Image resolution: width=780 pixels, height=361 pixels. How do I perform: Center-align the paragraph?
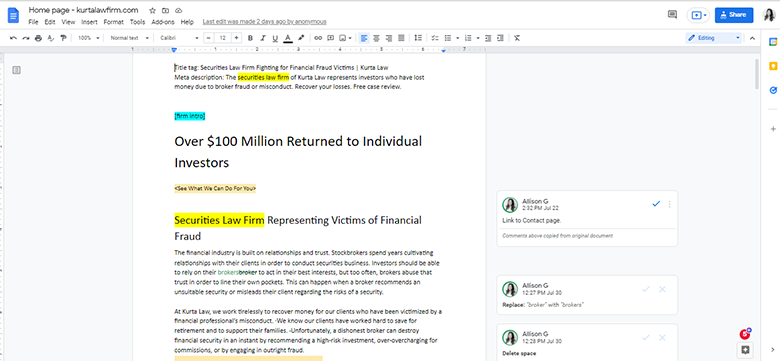[x=377, y=38]
